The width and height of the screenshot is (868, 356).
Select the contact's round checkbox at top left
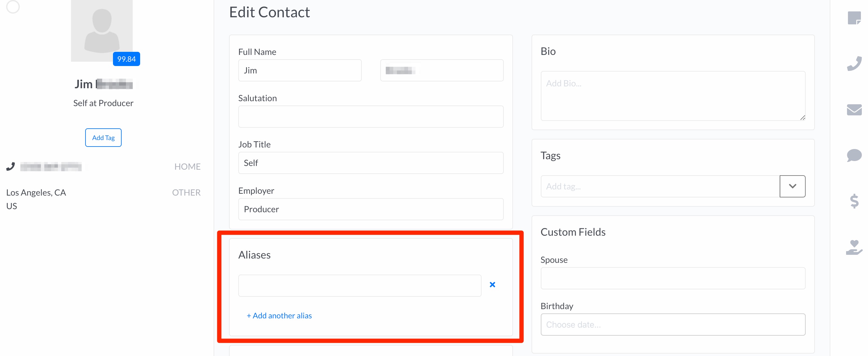pyautogui.click(x=13, y=6)
